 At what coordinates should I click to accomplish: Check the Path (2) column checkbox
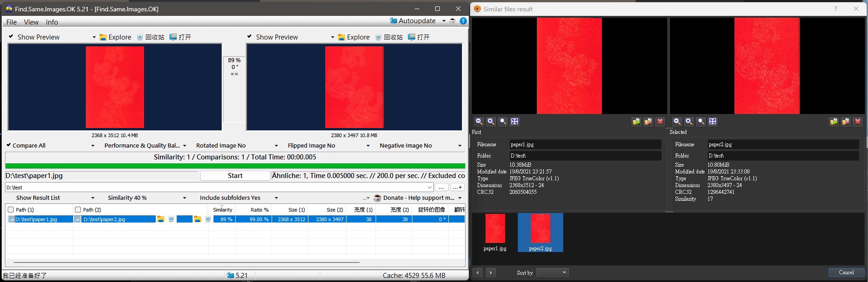pyautogui.click(x=78, y=210)
